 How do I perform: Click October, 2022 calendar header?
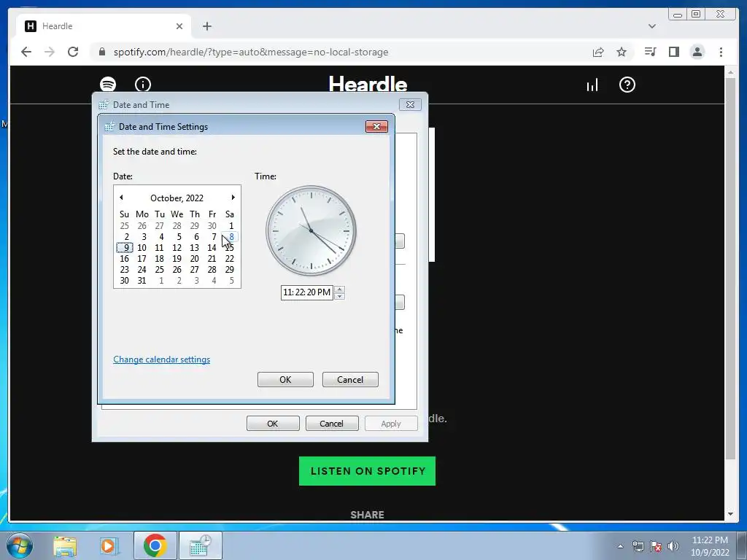click(177, 198)
